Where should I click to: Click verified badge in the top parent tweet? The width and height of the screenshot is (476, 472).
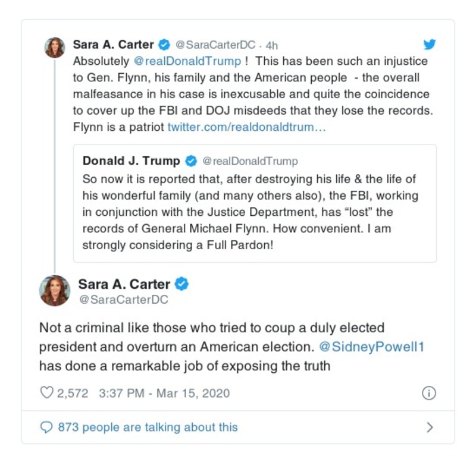(164, 45)
